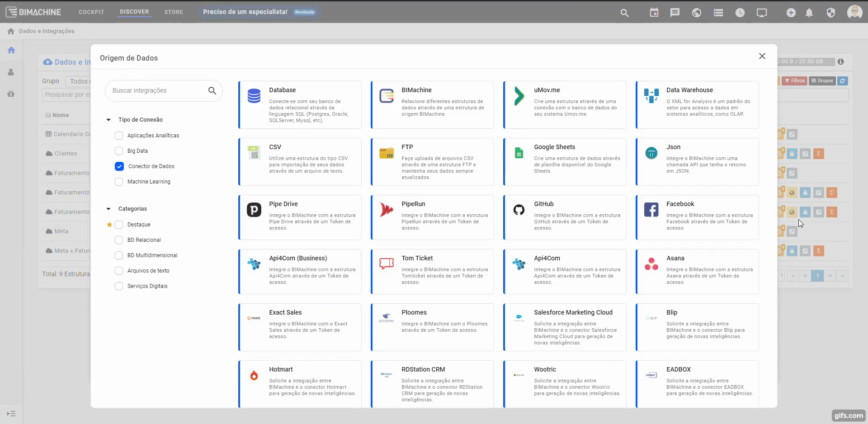The image size is (868, 424).
Task: Enable Big Data checkbox
Action: pyautogui.click(x=119, y=151)
